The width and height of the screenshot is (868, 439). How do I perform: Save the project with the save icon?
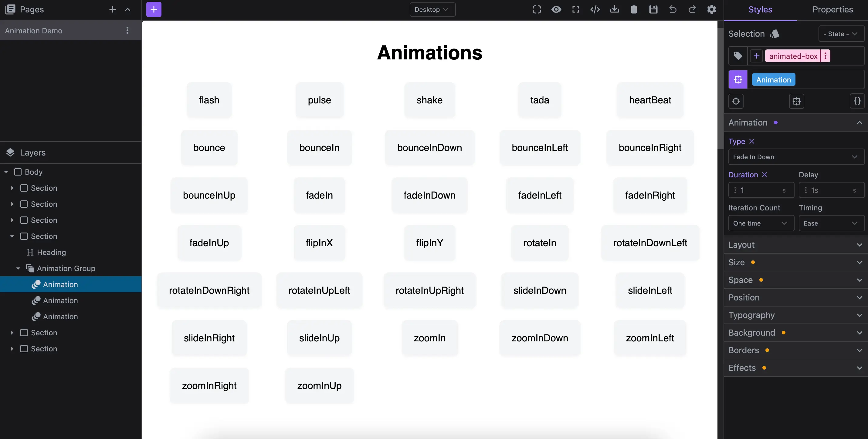pyautogui.click(x=653, y=9)
